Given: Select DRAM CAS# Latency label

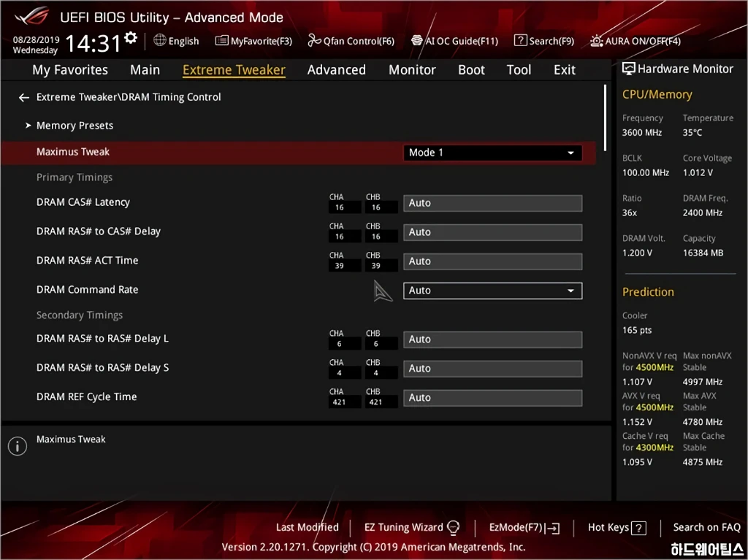Looking at the screenshot, I should 83,202.
